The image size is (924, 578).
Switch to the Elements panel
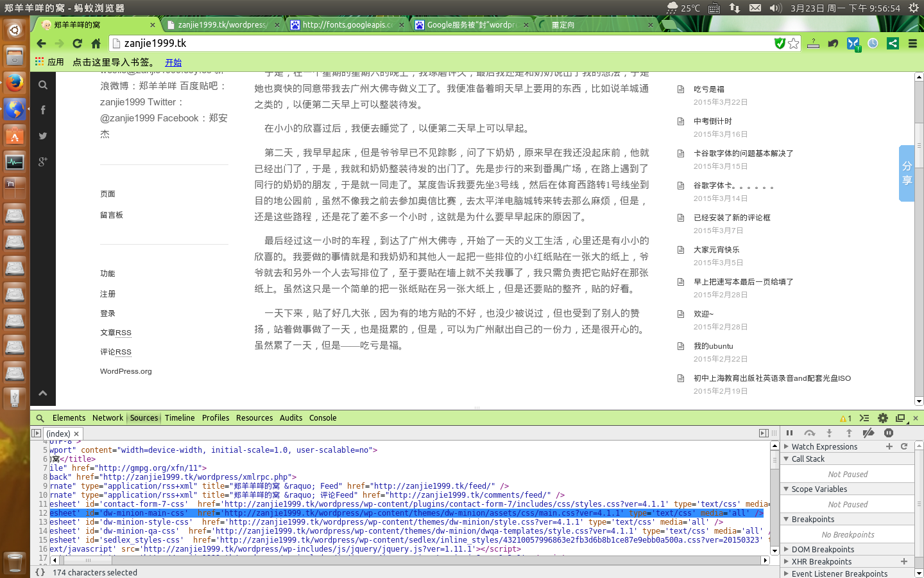pyautogui.click(x=69, y=418)
